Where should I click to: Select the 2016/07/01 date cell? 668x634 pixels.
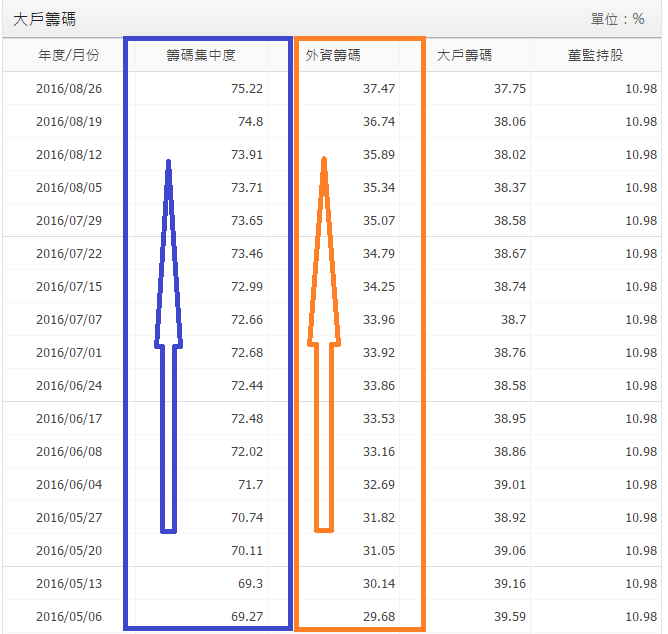point(69,353)
